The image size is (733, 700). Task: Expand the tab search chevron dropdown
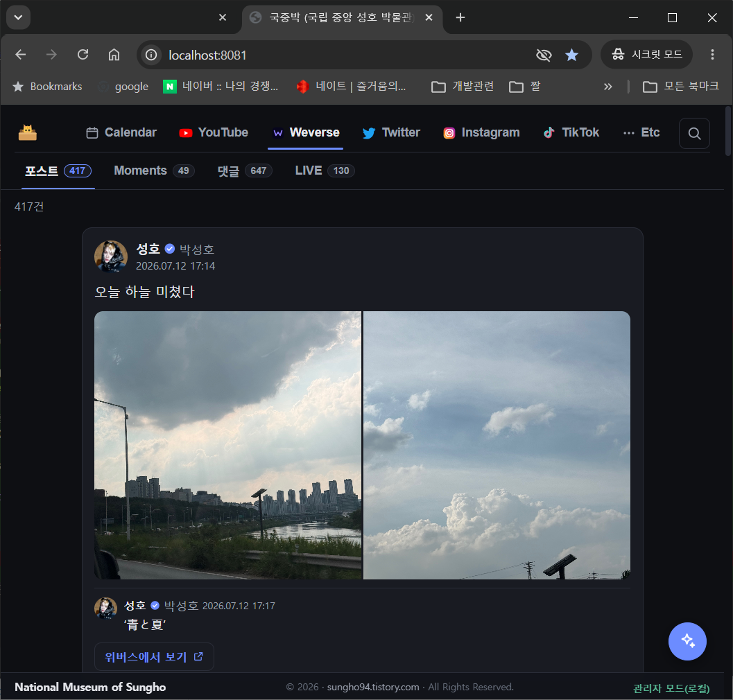click(18, 18)
